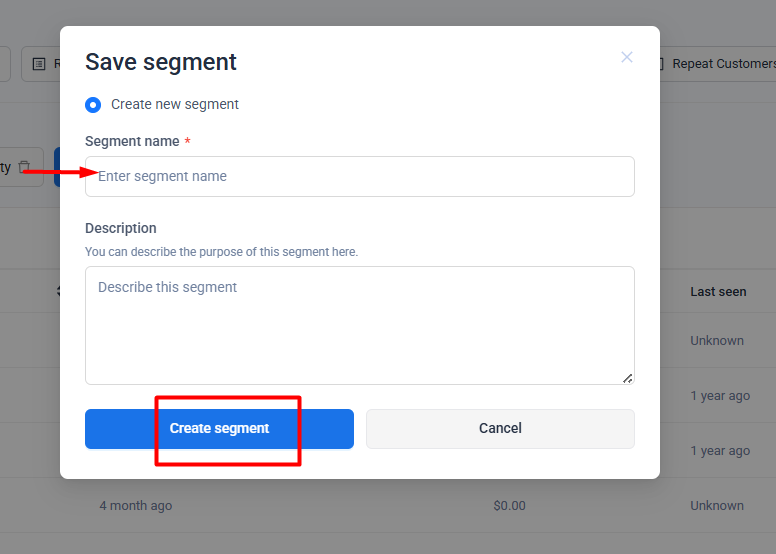This screenshot has width=776, height=554.
Task: Click the first Unknown last-seen cell
Action: 717,341
